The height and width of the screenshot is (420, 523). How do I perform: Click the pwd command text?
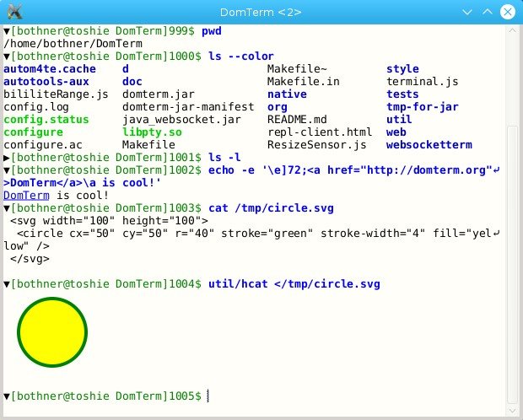click(212, 31)
